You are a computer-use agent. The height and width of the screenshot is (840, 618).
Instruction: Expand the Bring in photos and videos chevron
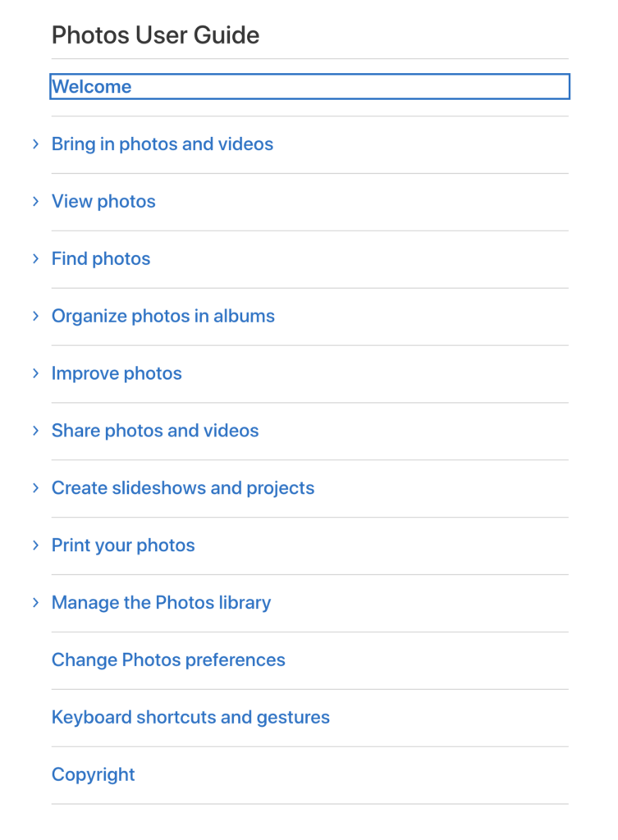pos(35,144)
